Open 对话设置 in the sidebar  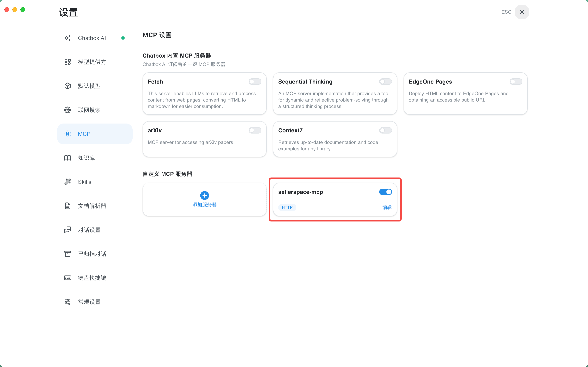click(x=95, y=230)
